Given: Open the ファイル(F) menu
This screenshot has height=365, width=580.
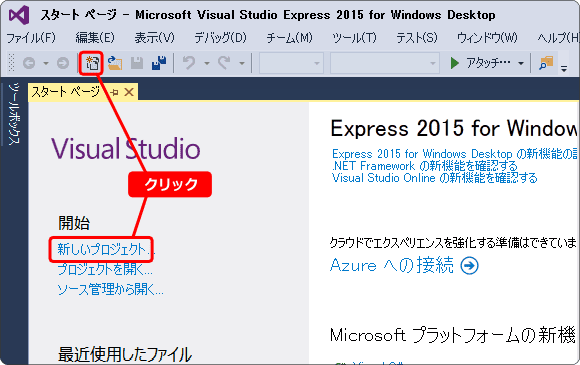Looking at the screenshot, I should pyautogui.click(x=31, y=37).
